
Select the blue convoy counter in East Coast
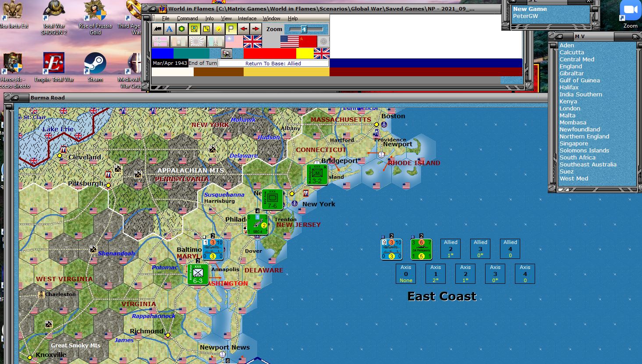(x=391, y=249)
